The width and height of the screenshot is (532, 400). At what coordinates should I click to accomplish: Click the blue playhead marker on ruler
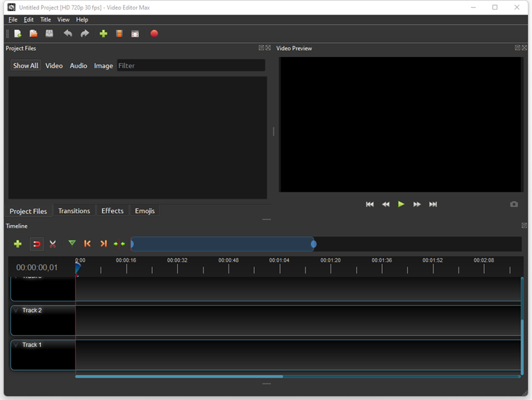pos(78,268)
